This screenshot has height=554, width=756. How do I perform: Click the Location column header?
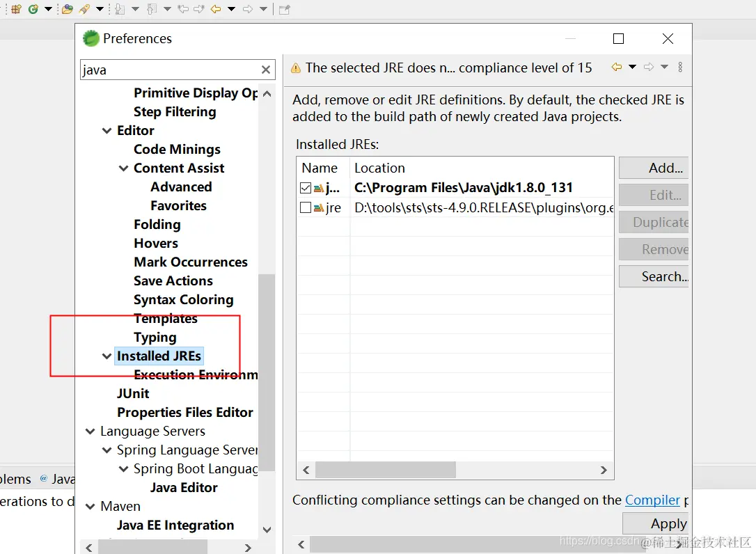coord(482,168)
